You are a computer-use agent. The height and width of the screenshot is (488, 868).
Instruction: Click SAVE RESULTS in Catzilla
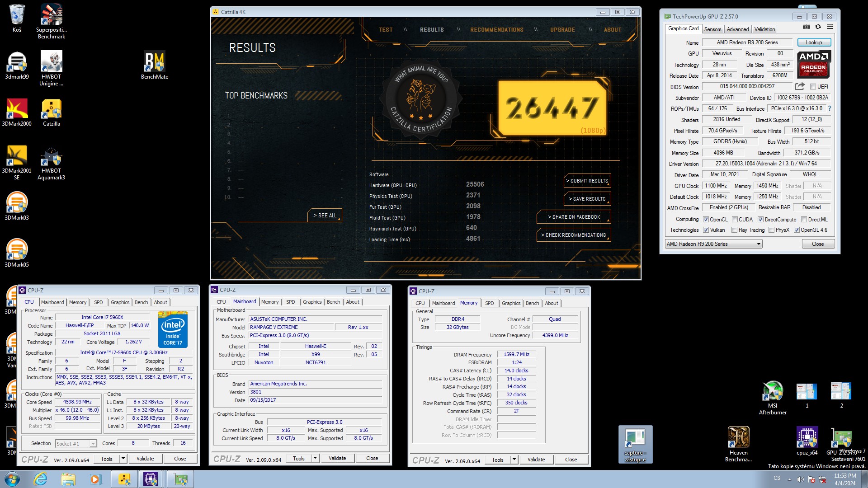coord(587,199)
